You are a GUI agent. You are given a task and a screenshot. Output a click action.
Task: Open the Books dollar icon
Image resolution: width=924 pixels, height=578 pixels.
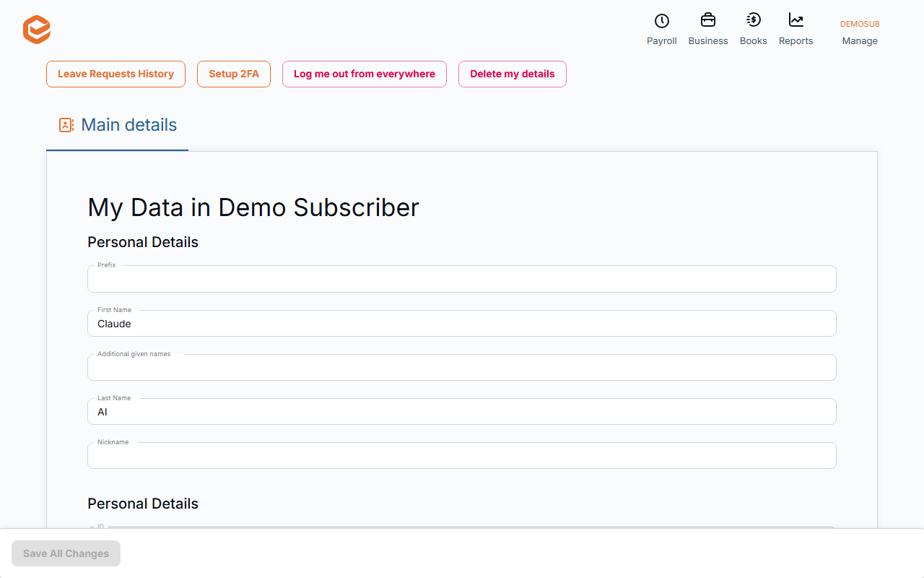click(x=753, y=20)
